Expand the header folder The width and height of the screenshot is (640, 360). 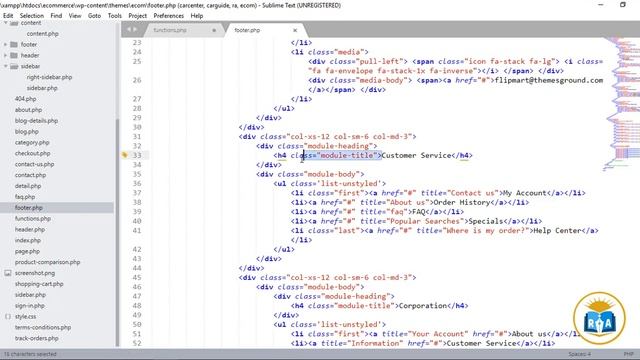[x=6, y=55]
